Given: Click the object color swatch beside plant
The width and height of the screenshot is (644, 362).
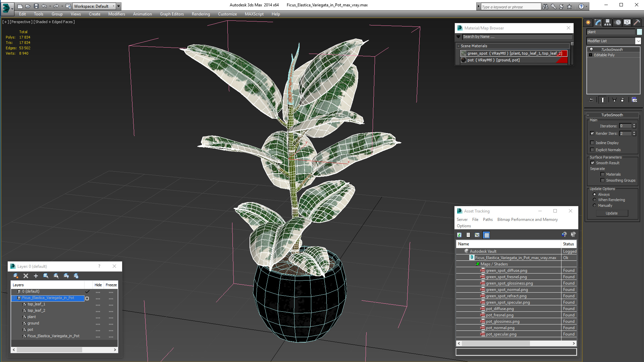Looking at the screenshot, I should pos(639,32).
